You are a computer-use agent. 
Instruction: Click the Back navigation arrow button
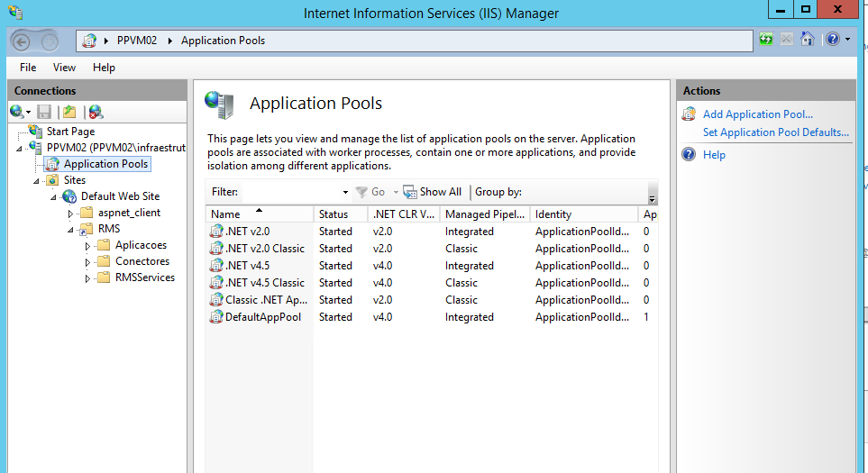pyautogui.click(x=23, y=41)
